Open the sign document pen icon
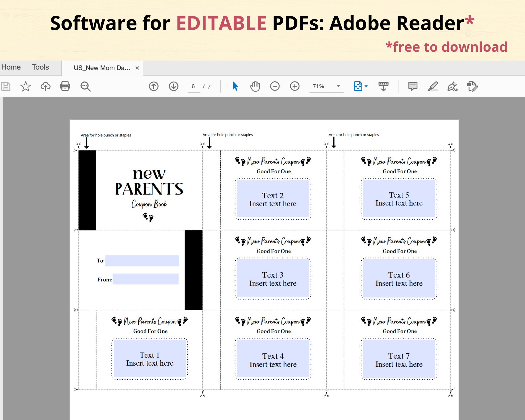525x420 pixels. point(452,86)
